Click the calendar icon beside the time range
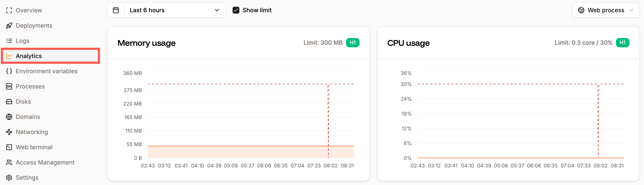Viewport: 644px width, 185px height. coord(116,10)
